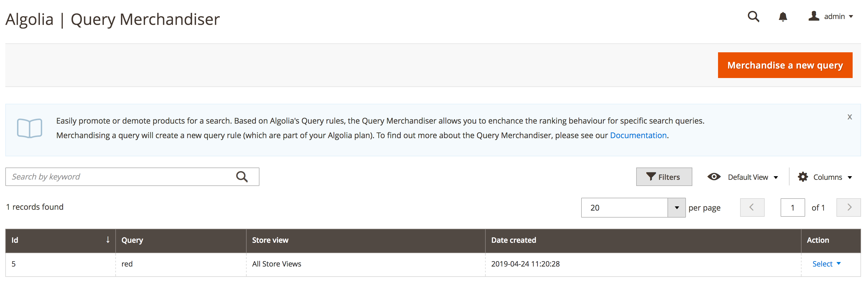Go to next page with the right arrow

coord(848,208)
